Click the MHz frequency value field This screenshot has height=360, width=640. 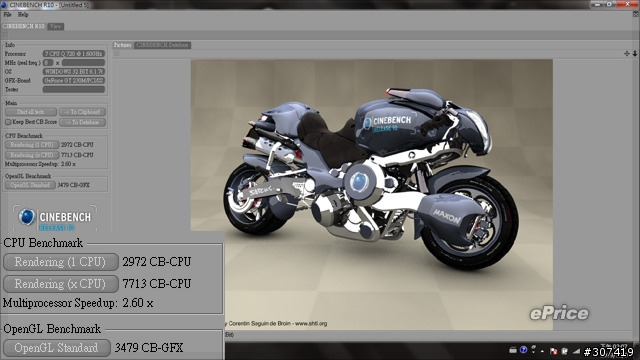tap(83, 63)
